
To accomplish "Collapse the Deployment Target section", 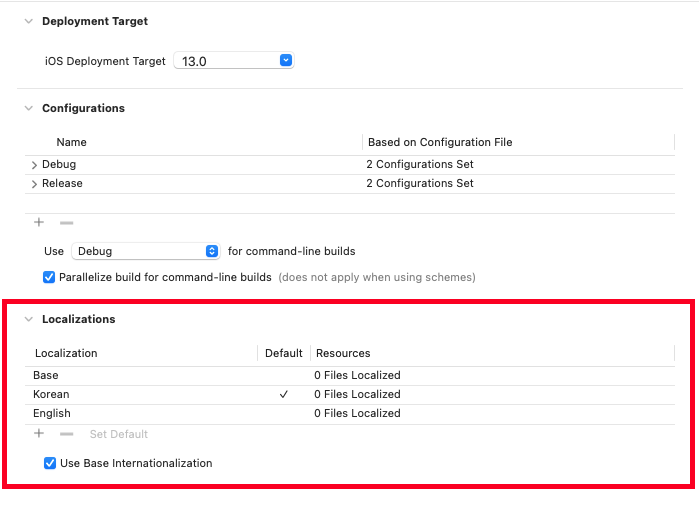I will click(29, 21).
